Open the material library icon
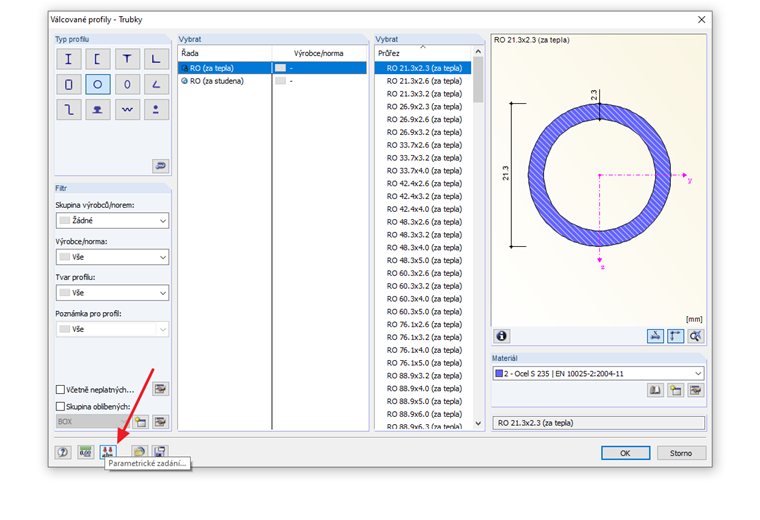Screen dimensions: 760x520 tap(655, 390)
